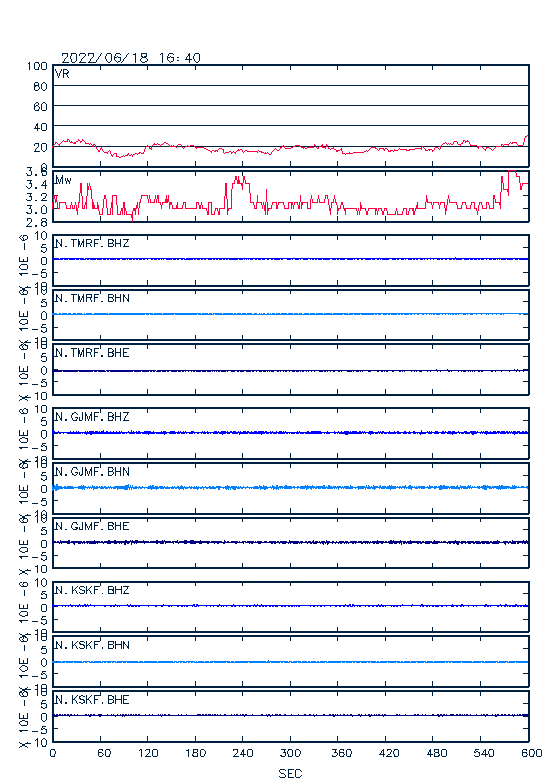Screen dimensions: 554x781
Task: Click the 240 tick on the SEC axis
Action: [x=243, y=753]
